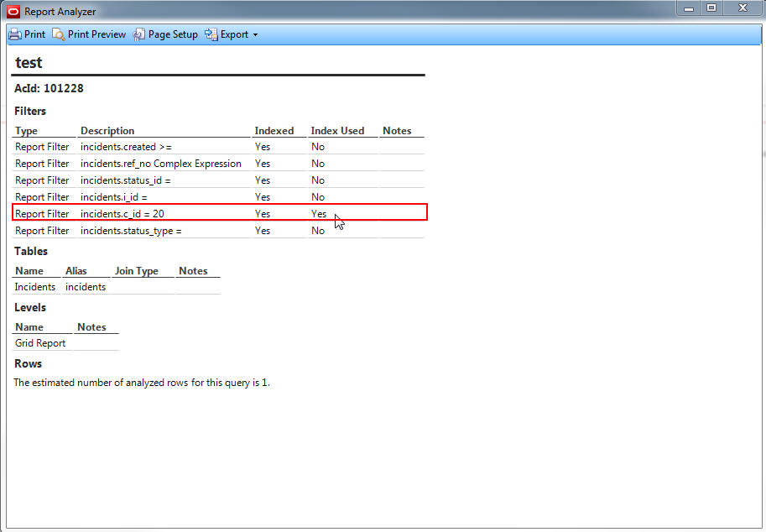
Task: Click the Export icon
Action: (211, 34)
